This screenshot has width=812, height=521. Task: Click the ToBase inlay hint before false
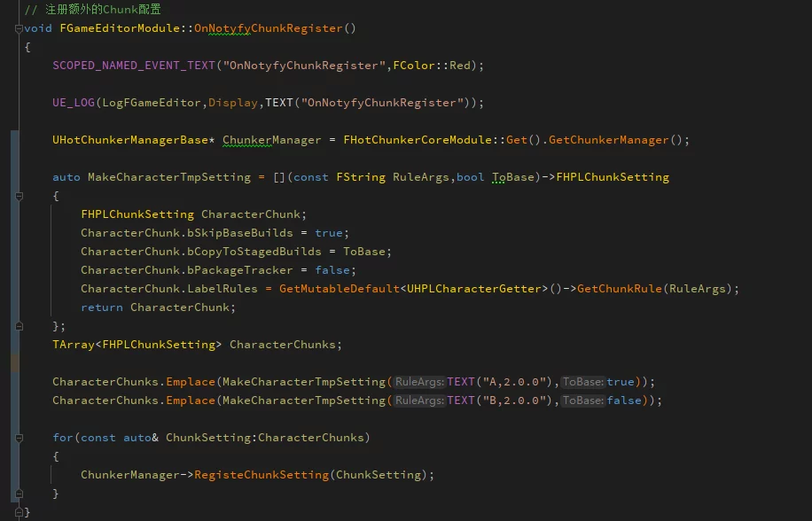coord(583,400)
